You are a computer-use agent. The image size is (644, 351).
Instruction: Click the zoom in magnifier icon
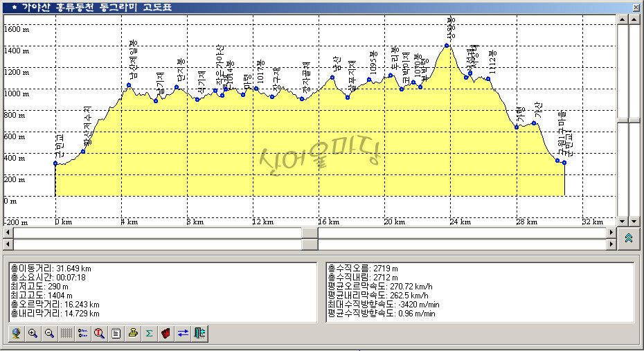(33, 334)
